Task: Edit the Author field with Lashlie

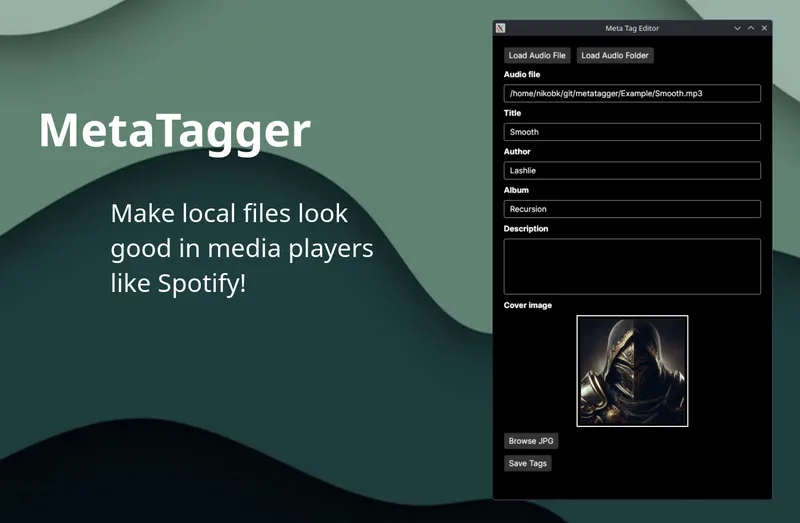Action: (x=632, y=170)
